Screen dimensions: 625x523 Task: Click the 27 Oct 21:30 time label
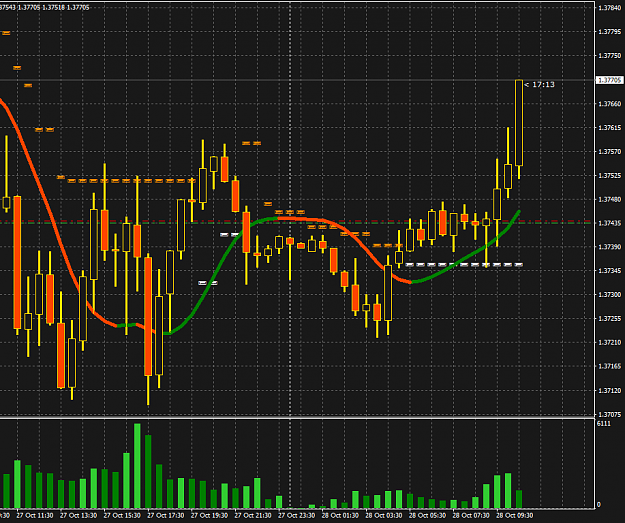click(x=253, y=515)
